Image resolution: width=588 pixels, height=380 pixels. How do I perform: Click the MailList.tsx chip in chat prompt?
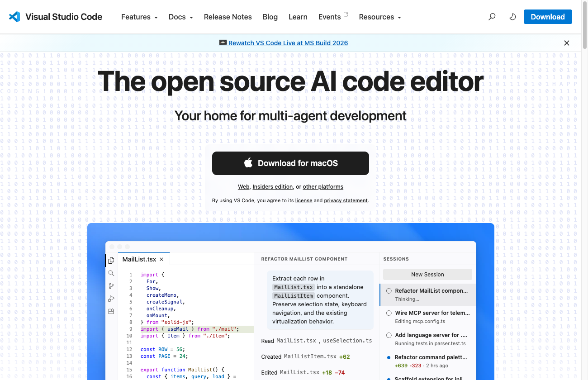294,287
